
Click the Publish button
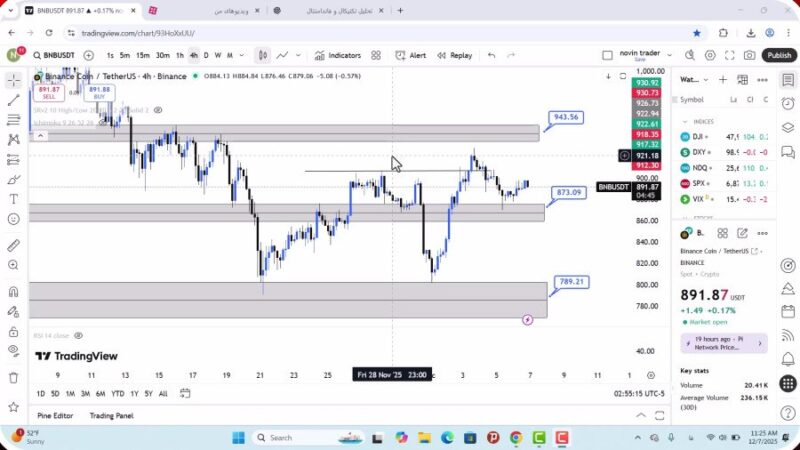[x=779, y=55]
